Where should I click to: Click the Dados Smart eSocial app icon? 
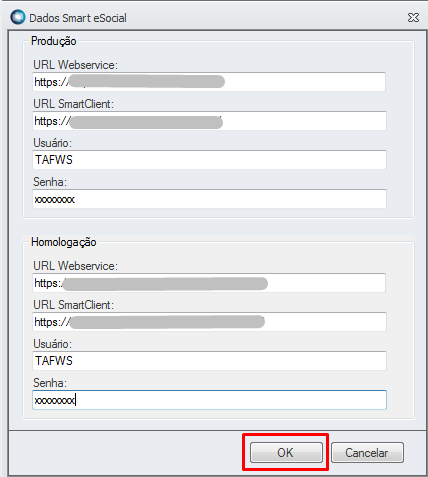[x=18, y=17]
